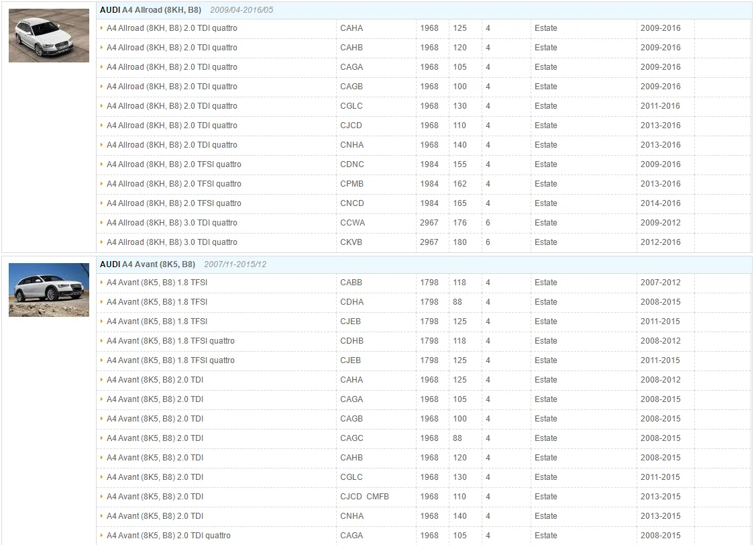Click the orange arrow beside Avant CAGC row

pos(102,438)
